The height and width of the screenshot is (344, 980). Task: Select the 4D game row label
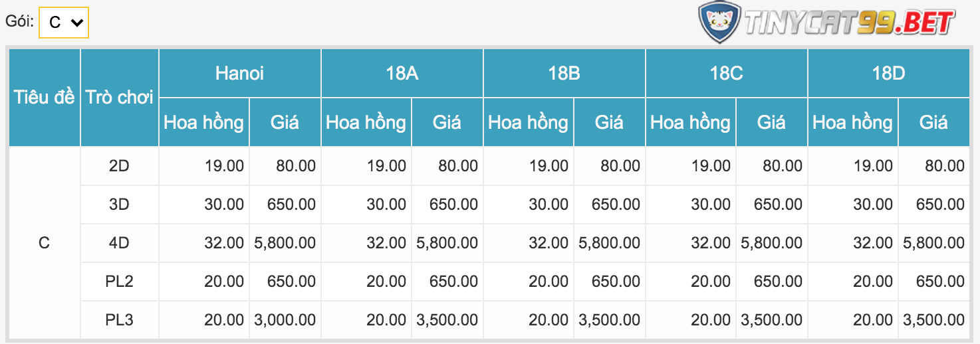click(119, 243)
